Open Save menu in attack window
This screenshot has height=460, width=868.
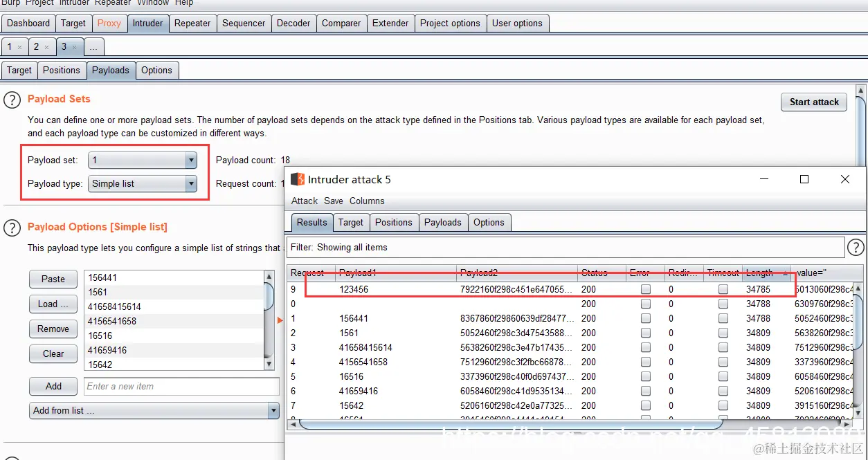(334, 201)
